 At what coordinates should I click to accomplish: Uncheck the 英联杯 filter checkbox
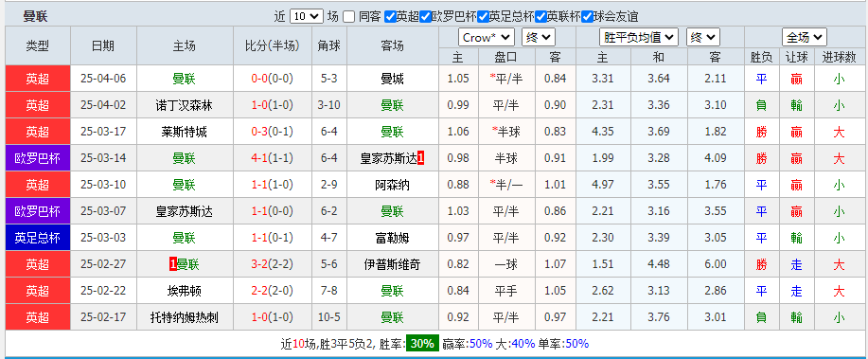pyautogui.click(x=541, y=17)
